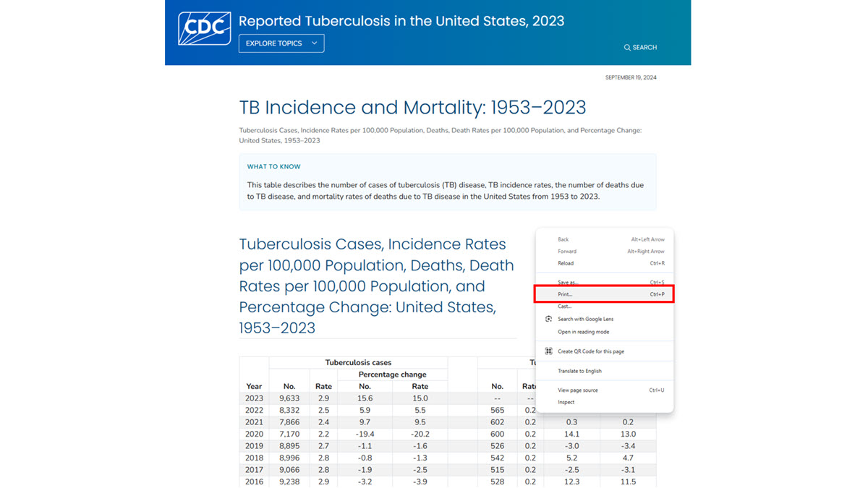Select Forward in the context menu
This screenshot has width=868, height=488.
604,252
